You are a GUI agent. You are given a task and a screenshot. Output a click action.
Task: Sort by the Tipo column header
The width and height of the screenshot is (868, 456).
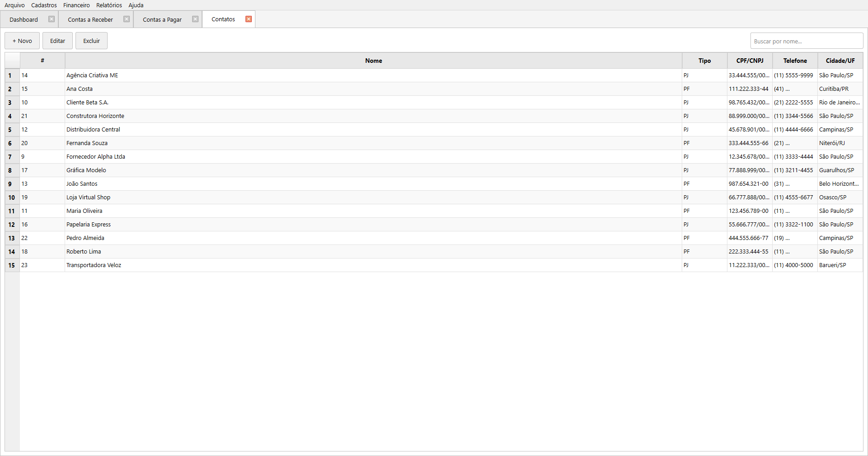click(704, 61)
